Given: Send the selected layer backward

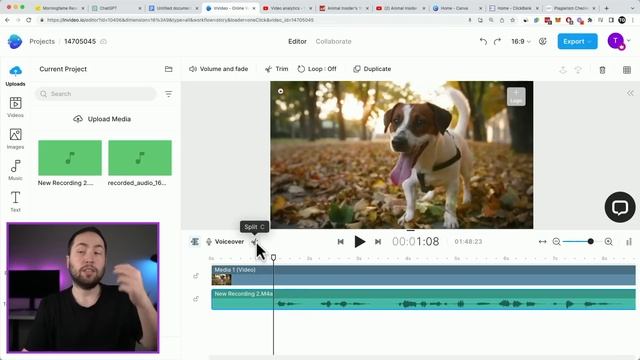Looking at the screenshot, I should [x=578, y=70].
